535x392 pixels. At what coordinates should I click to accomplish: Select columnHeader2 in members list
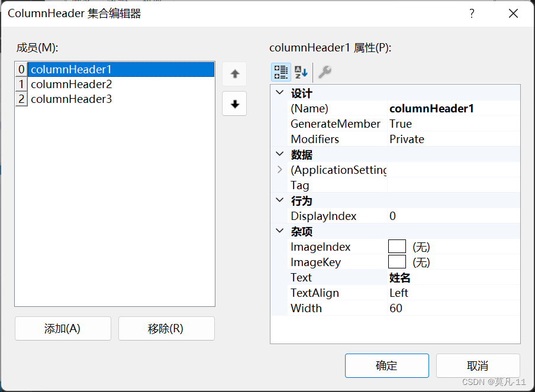(121, 84)
